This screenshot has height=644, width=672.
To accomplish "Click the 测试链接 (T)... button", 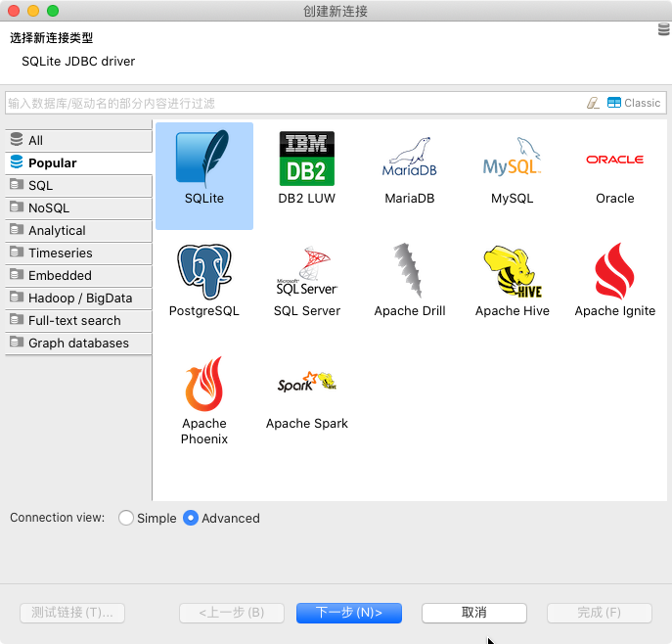I will coord(72,613).
